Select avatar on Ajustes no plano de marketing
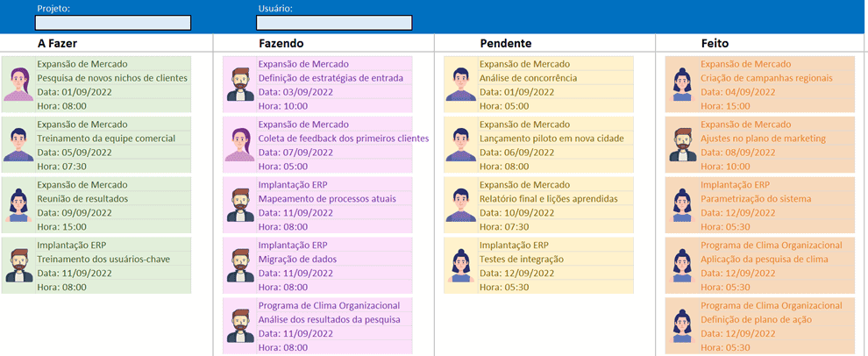Screen dimensions: 868x356 [682, 145]
